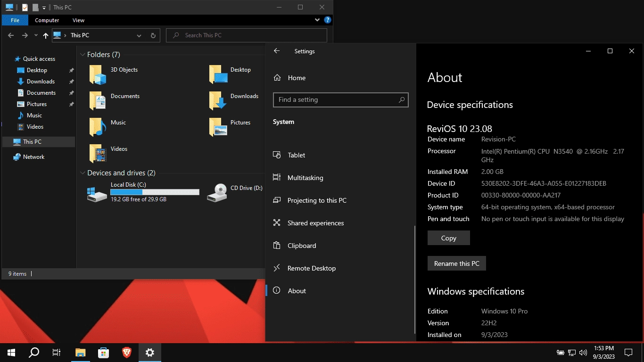Collapse the Devices and drives (2) group
Viewport: 644px width, 362px height.
coord(83,173)
